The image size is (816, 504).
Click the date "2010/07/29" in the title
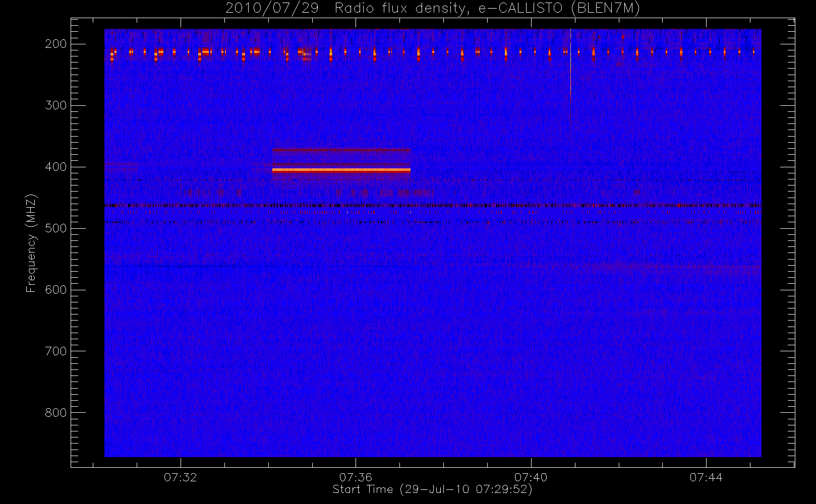tap(272, 9)
